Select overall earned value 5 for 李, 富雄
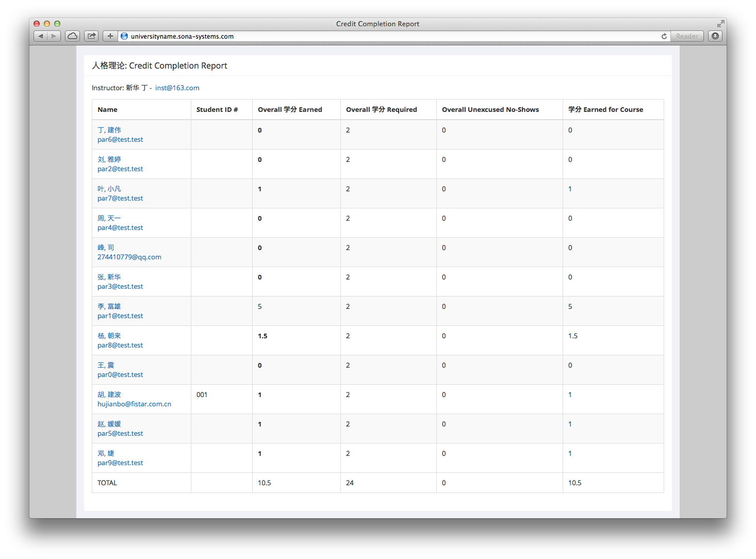 (260, 306)
